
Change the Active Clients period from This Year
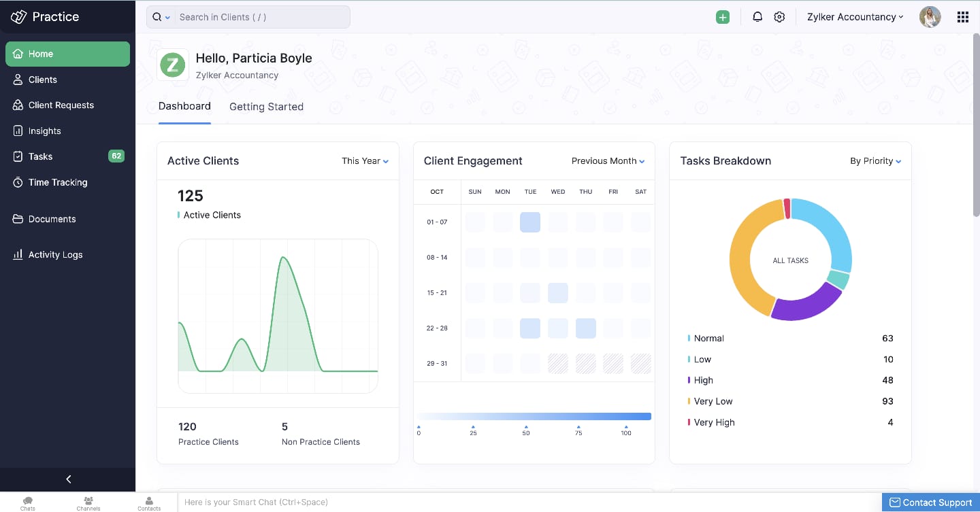(x=365, y=160)
